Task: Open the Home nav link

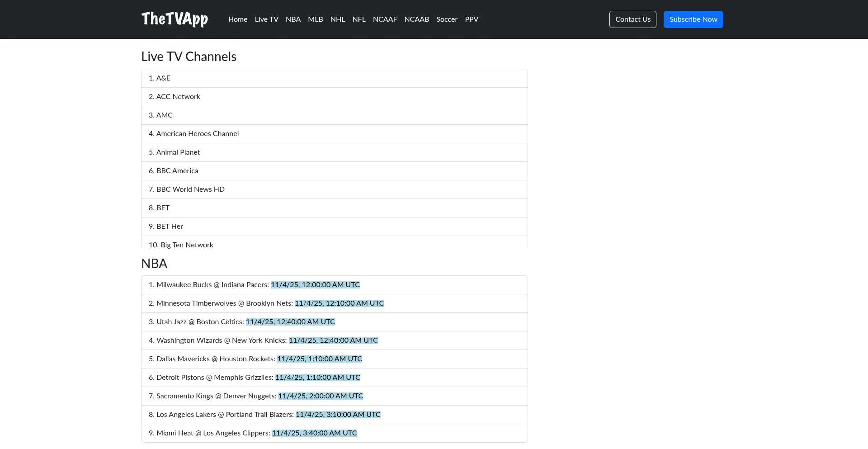Action: pos(237,19)
